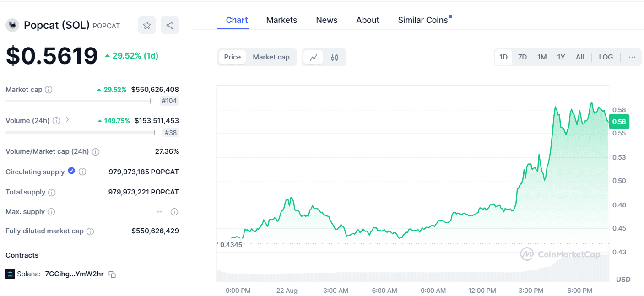This screenshot has height=296, width=644.
Task: Open the Similar Coins section
Action: (x=422, y=20)
